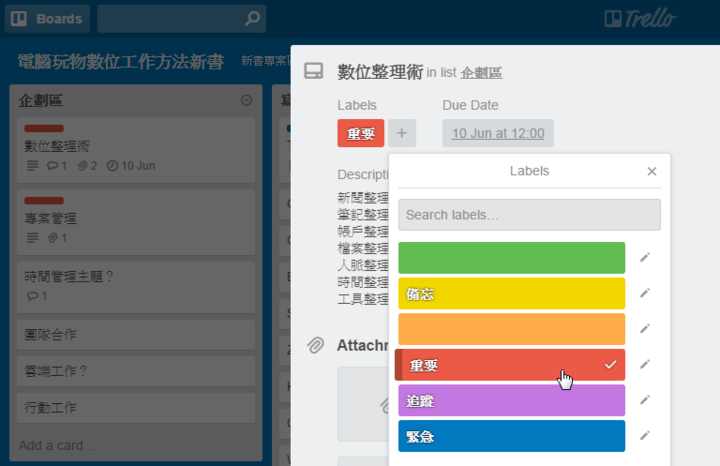Image resolution: width=720 pixels, height=466 pixels.
Task: Edit the purple 追蹤 label via pencil
Action: 645,400
